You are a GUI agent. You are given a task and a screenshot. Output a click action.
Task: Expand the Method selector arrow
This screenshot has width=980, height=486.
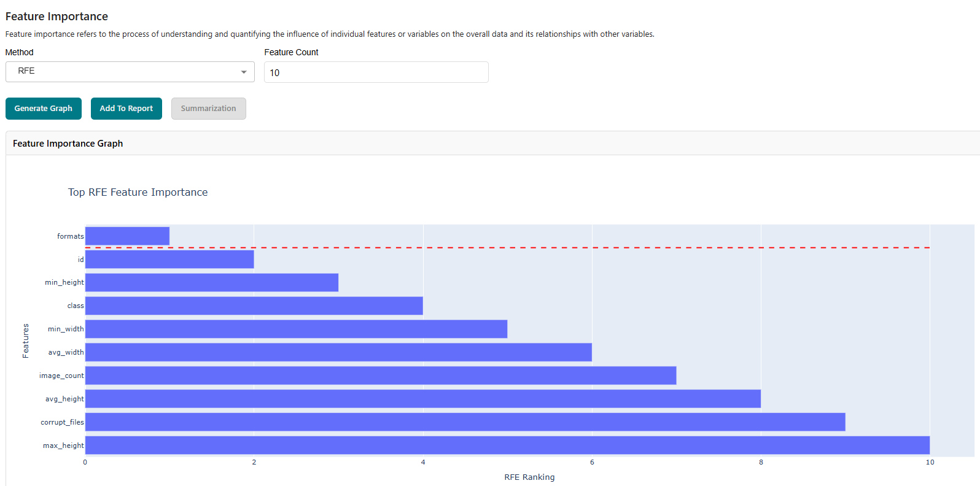[x=244, y=72]
